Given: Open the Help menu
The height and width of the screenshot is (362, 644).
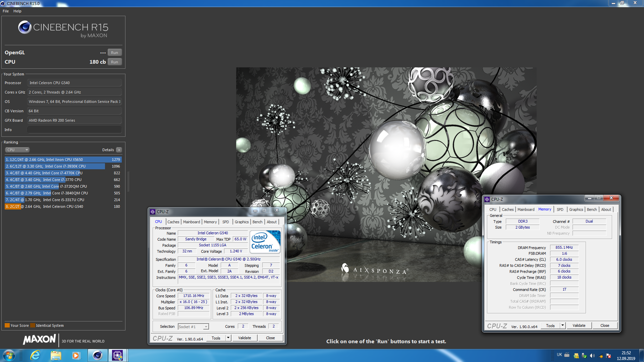Looking at the screenshot, I should point(17,11).
